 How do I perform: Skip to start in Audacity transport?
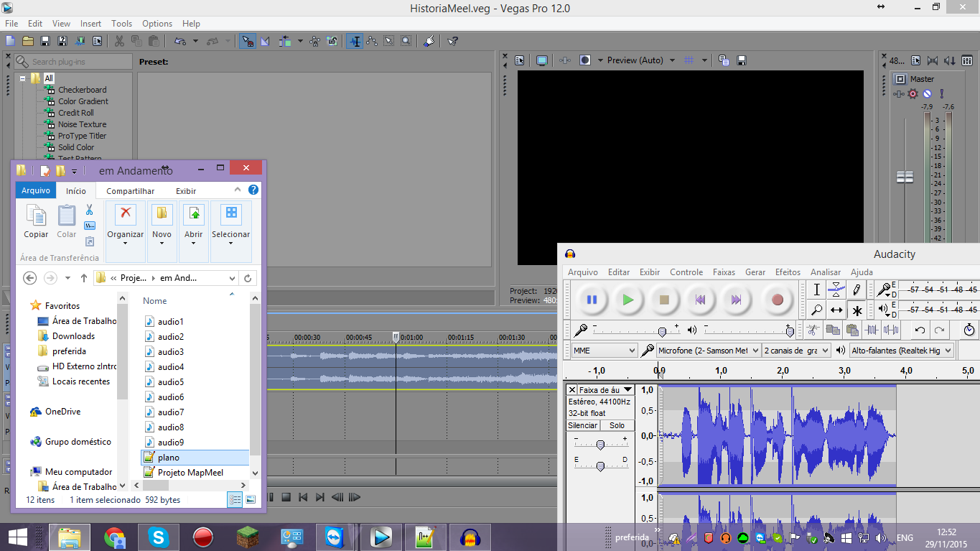coord(701,300)
